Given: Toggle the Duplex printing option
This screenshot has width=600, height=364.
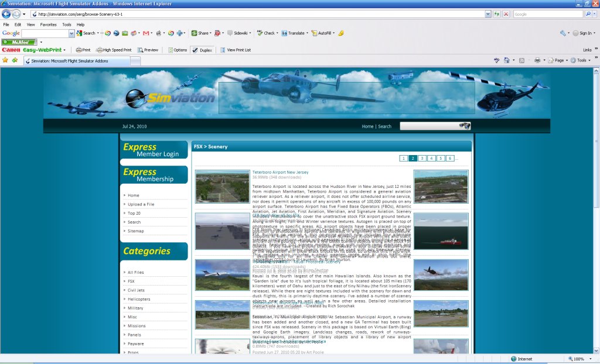Looking at the screenshot, I should point(202,50).
